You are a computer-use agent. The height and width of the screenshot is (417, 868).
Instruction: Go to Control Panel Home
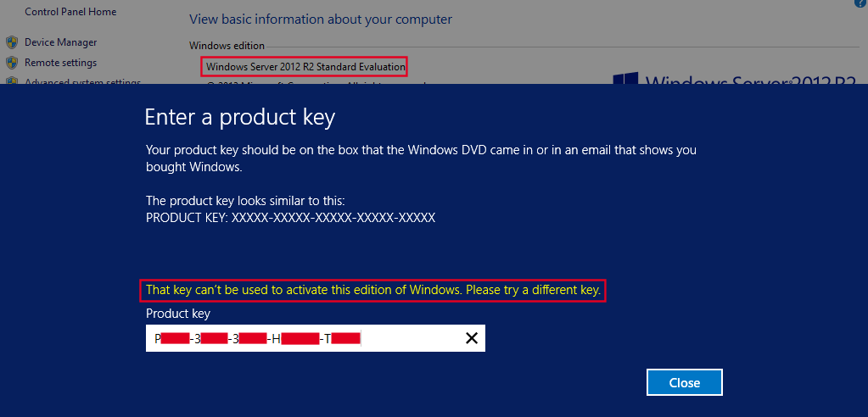70,11
